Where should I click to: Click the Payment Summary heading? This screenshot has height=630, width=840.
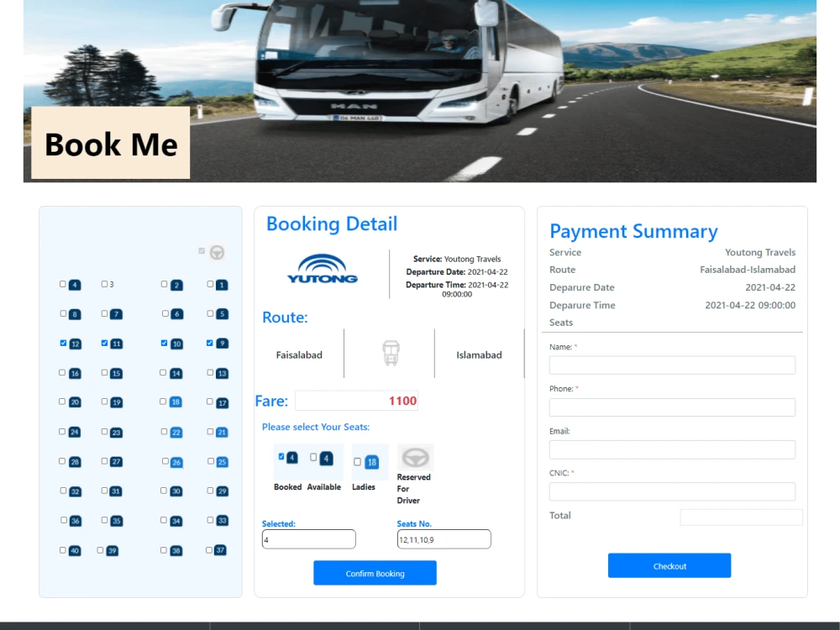click(x=633, y=231)
